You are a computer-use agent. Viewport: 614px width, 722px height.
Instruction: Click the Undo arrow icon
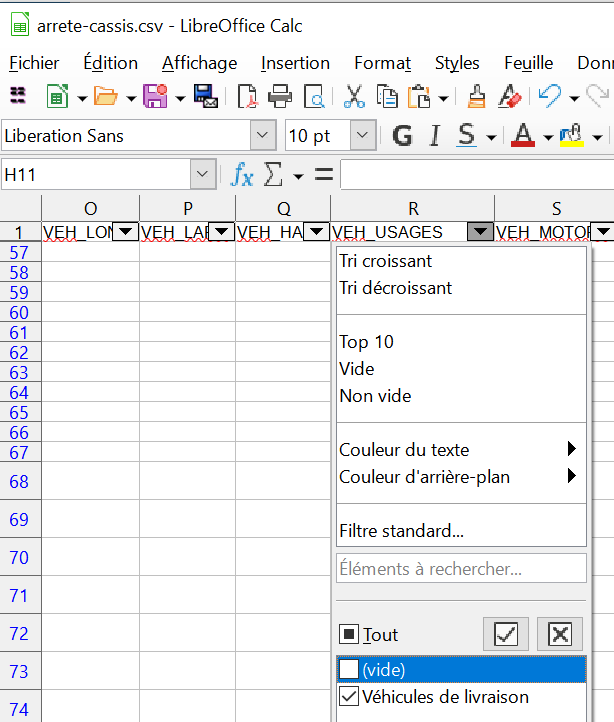click(x=549, y=97)
